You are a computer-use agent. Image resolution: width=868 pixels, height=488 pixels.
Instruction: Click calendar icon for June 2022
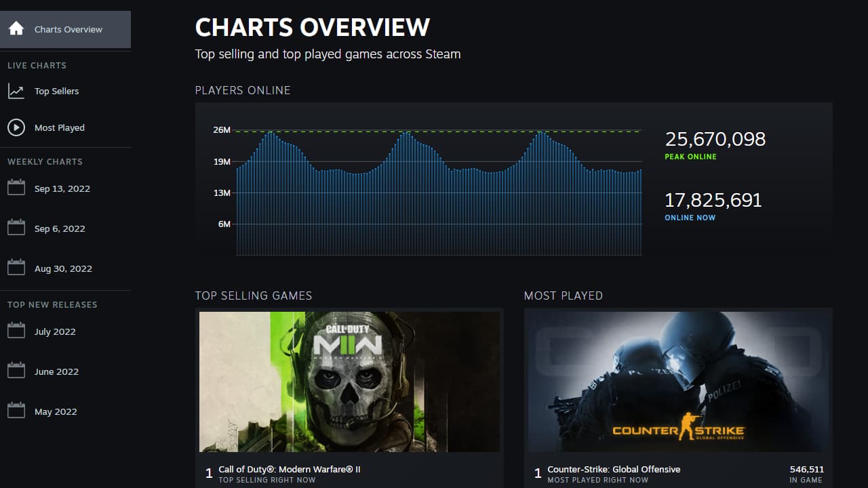[x=16, y=371]
